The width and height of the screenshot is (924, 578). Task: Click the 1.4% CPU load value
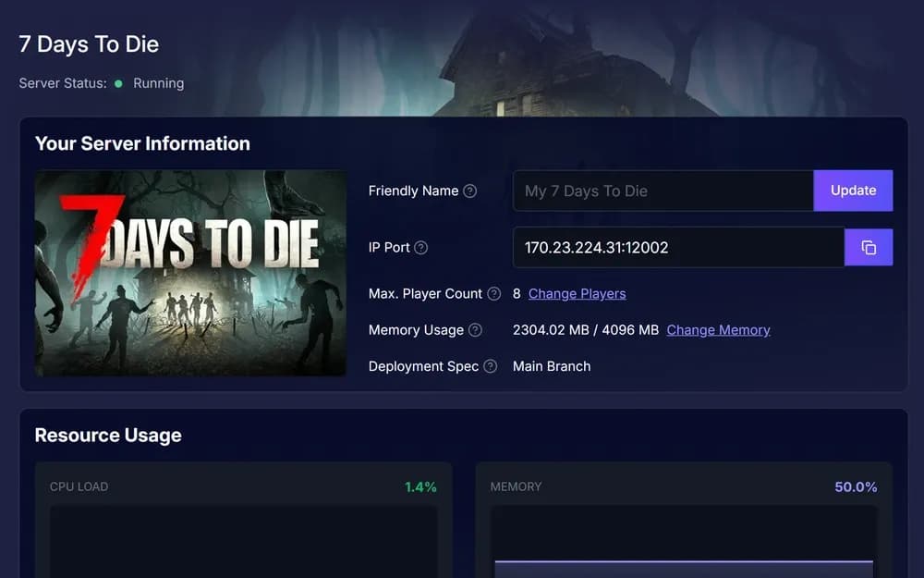pyautogui.click(x=420, y=487)
